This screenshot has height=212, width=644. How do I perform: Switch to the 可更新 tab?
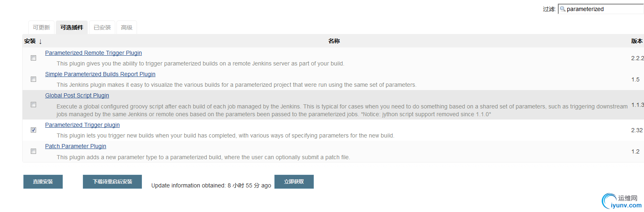(x=41, y=27)
